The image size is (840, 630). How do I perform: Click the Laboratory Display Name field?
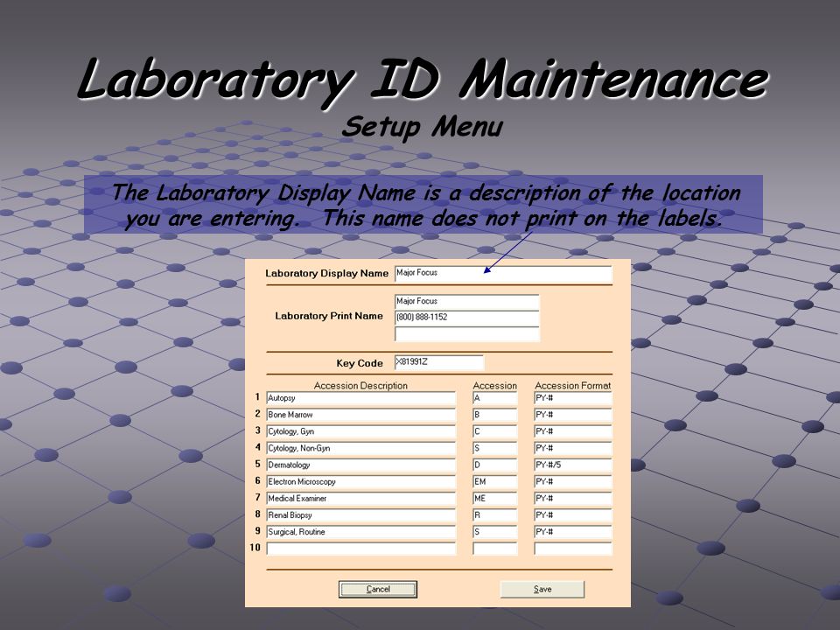pyautogui.click(x=503, y=274)
